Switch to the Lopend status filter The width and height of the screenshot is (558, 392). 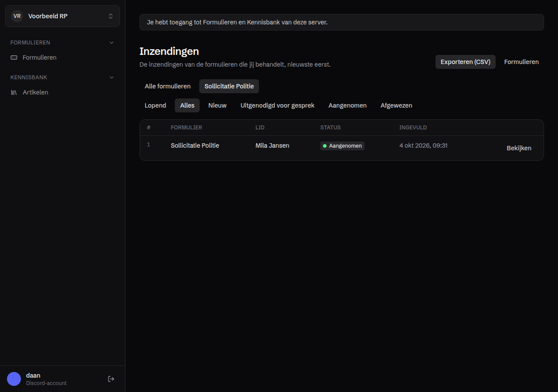(155, 105)
